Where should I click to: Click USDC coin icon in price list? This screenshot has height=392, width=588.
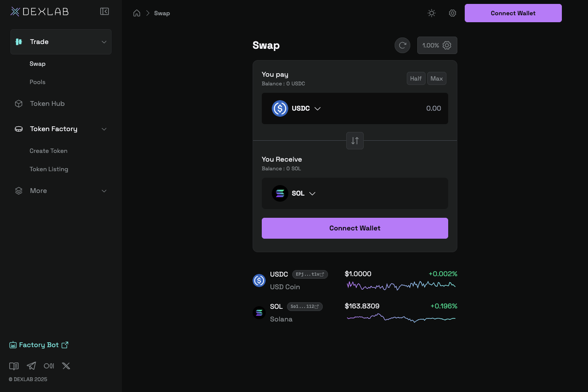coord(259,280)
